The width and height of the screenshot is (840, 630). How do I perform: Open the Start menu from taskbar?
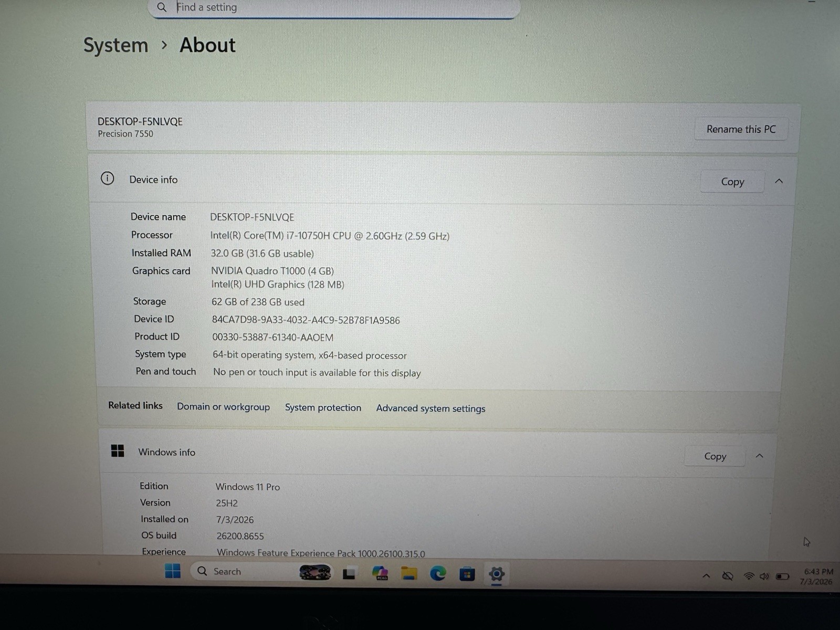[x=172, y=571]
